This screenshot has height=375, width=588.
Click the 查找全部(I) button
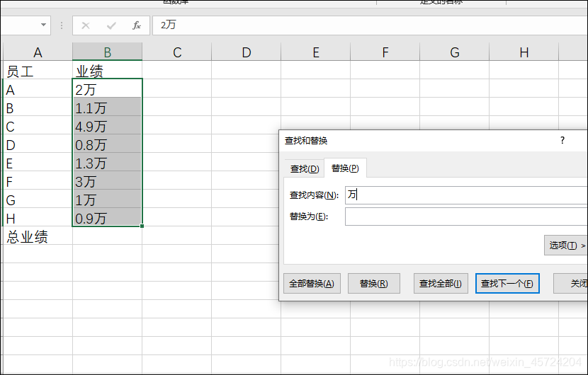(441, 284)
